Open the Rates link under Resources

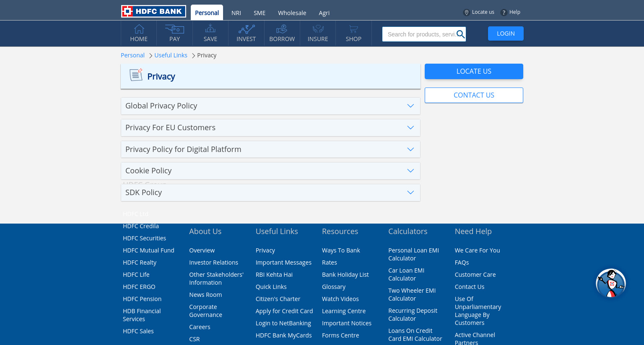point(330,263)
